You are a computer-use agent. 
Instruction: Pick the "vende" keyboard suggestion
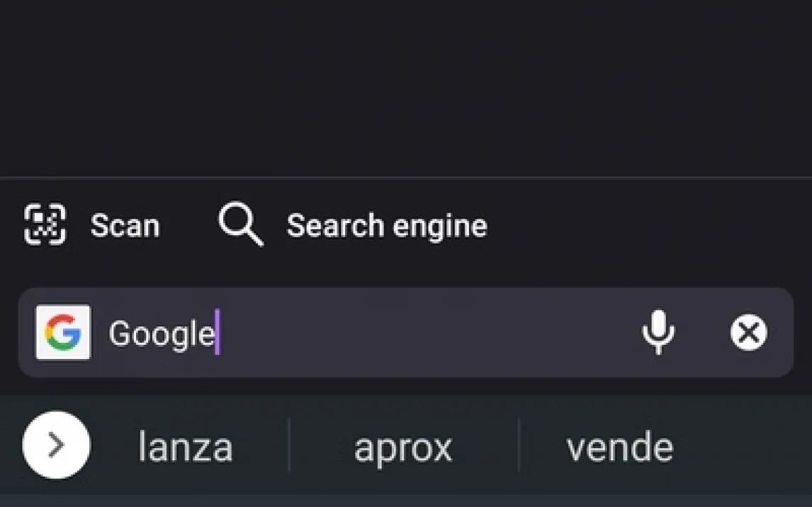coord(619,447)
